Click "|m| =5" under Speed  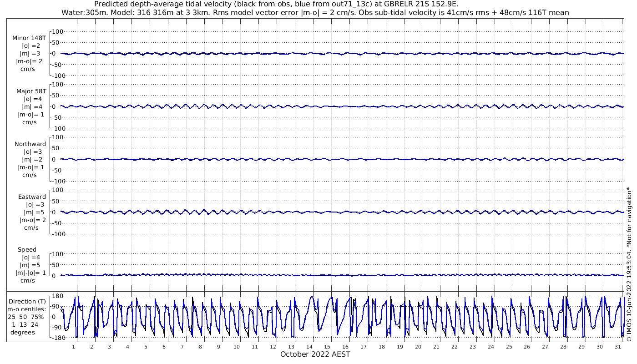coord(31,265)
